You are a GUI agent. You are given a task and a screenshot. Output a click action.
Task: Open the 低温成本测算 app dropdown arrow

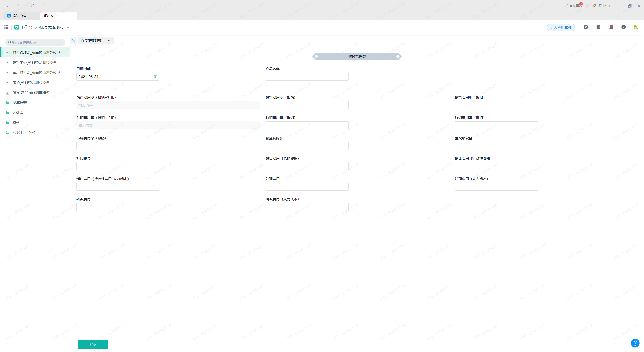68,28
